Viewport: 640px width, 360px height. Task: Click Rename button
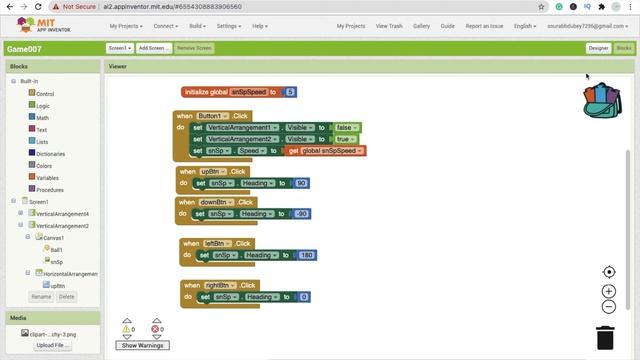click(x=41, y=297)
